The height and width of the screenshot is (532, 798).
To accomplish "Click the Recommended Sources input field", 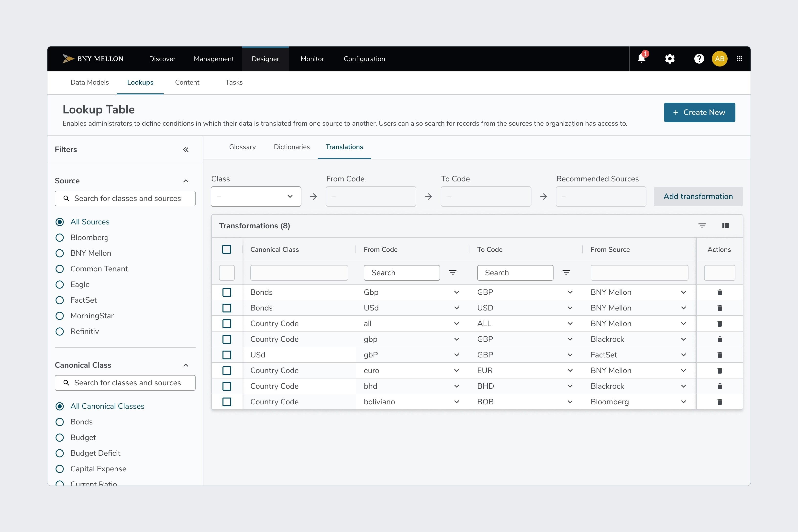I will [601, 197].
